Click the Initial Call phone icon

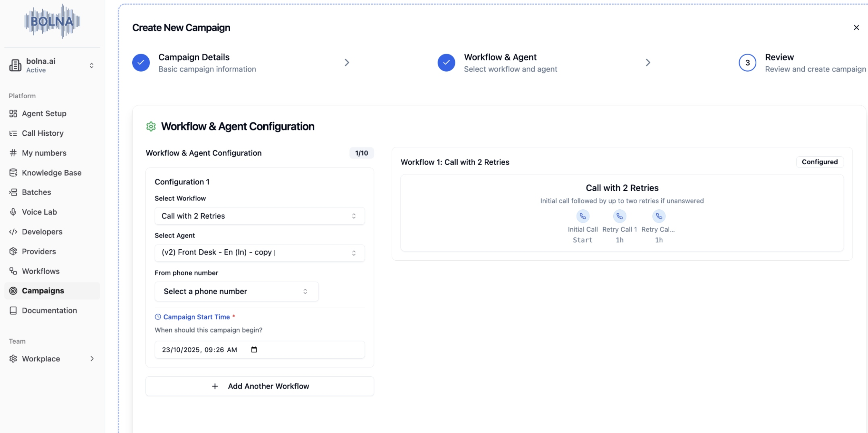(x=583, y=216)
